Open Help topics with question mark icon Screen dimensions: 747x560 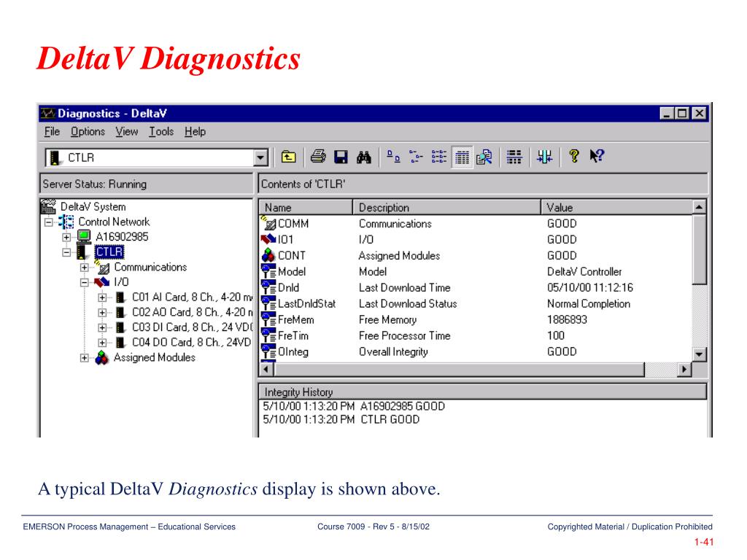coord(574,156)
